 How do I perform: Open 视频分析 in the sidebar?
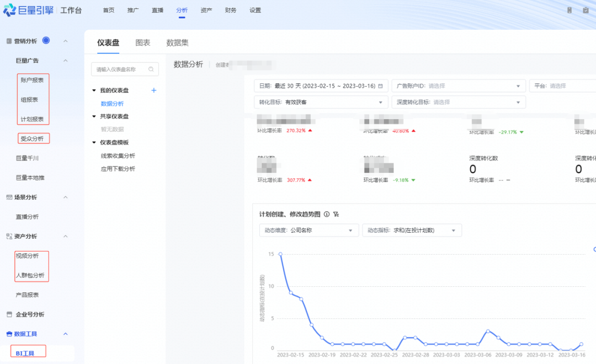(x=27, y=256)
